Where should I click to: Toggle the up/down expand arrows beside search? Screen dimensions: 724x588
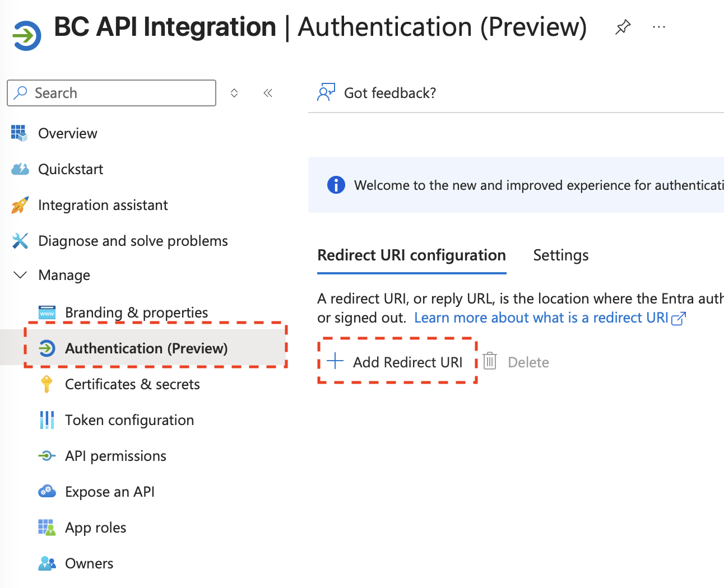[234, 93]
